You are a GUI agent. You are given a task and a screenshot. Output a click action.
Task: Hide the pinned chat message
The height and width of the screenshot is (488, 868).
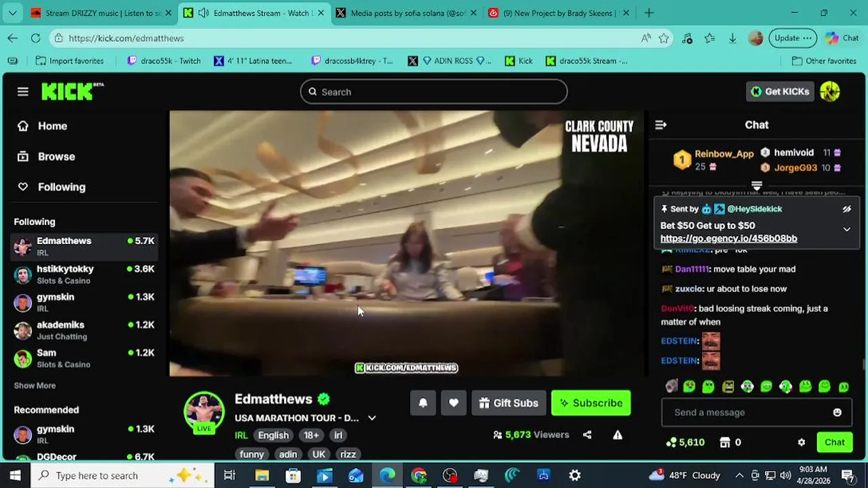846,209
